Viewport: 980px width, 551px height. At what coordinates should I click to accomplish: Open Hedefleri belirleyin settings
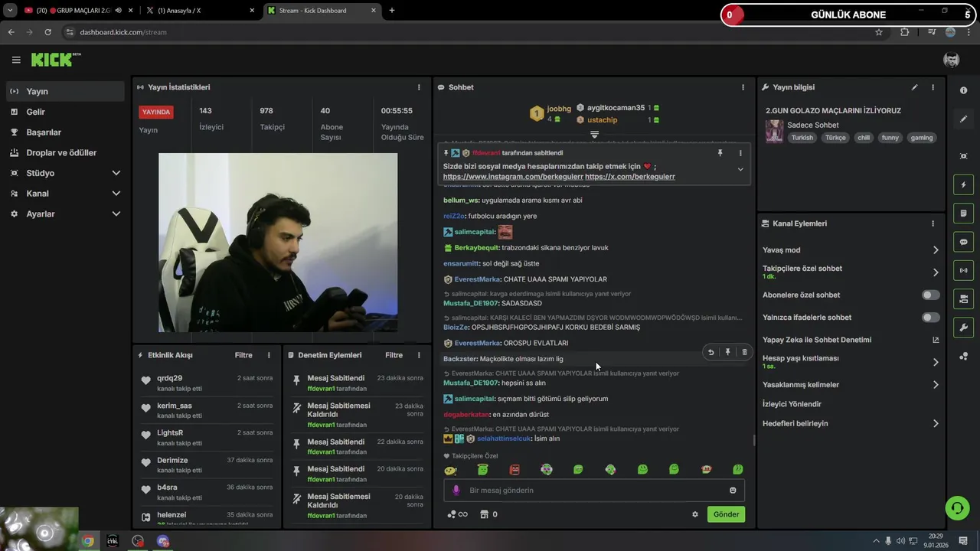click(851, 423)
